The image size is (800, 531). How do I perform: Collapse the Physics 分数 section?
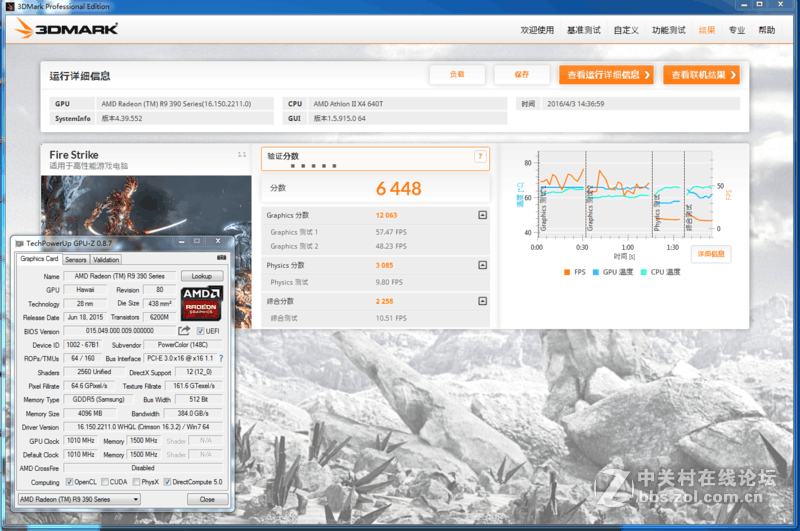coord(482,265)
